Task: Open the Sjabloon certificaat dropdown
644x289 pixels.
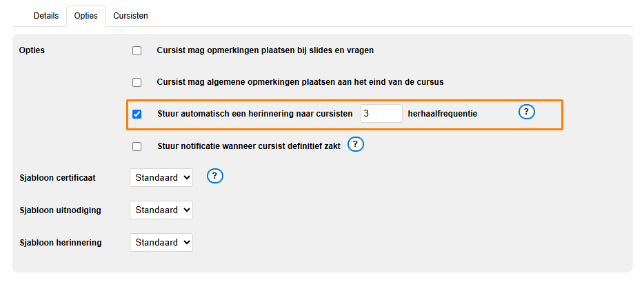Action: pos(161,177)
